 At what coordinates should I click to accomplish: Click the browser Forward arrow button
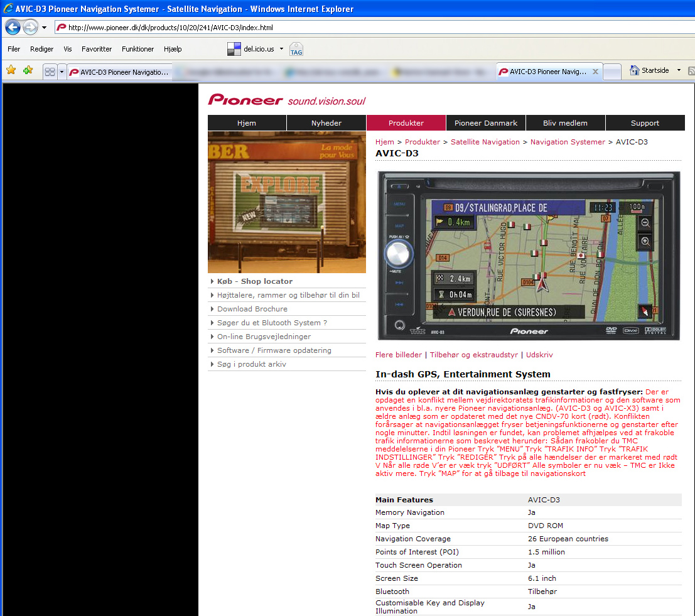click(30, 28)
